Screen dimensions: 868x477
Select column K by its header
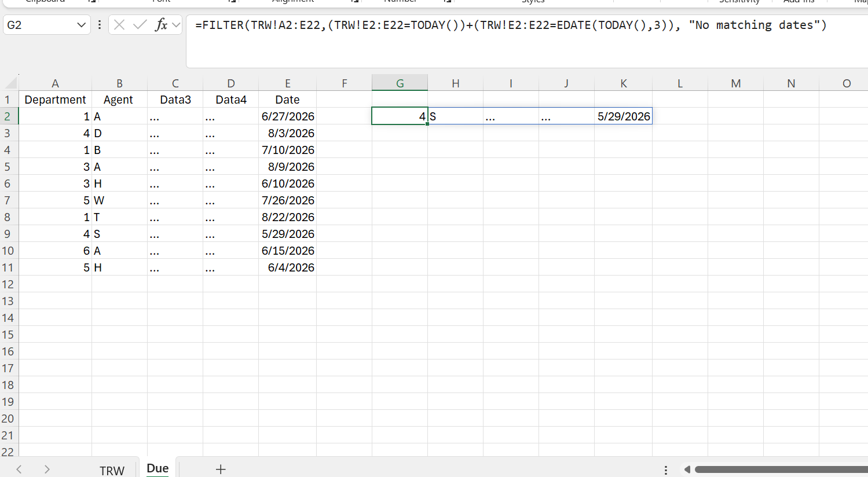[x=623, y=83]
